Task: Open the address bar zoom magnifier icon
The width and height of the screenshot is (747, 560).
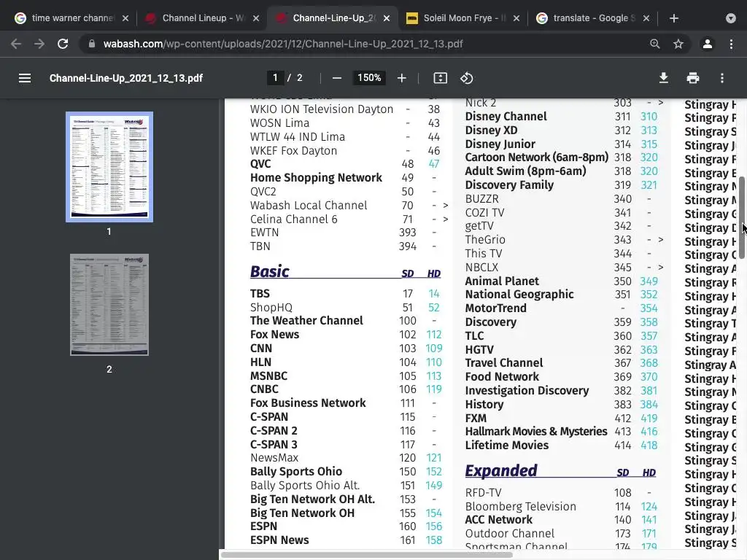Action: [x=655, y=44]
